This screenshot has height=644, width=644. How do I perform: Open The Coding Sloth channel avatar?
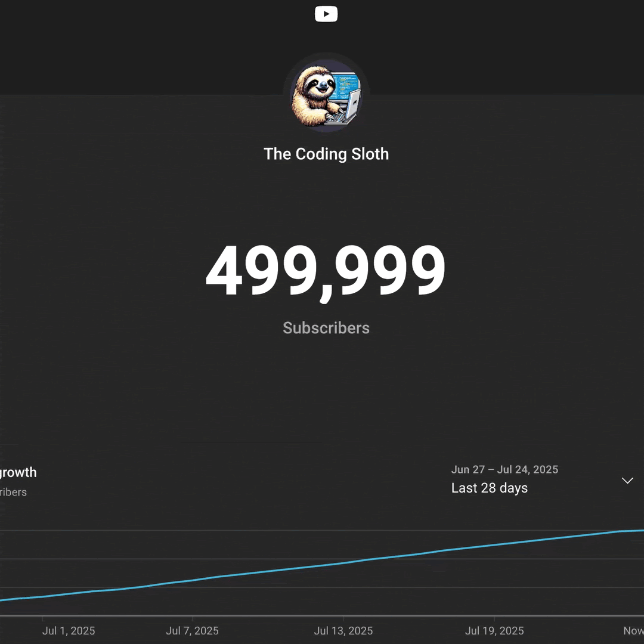tap(326, 95)
